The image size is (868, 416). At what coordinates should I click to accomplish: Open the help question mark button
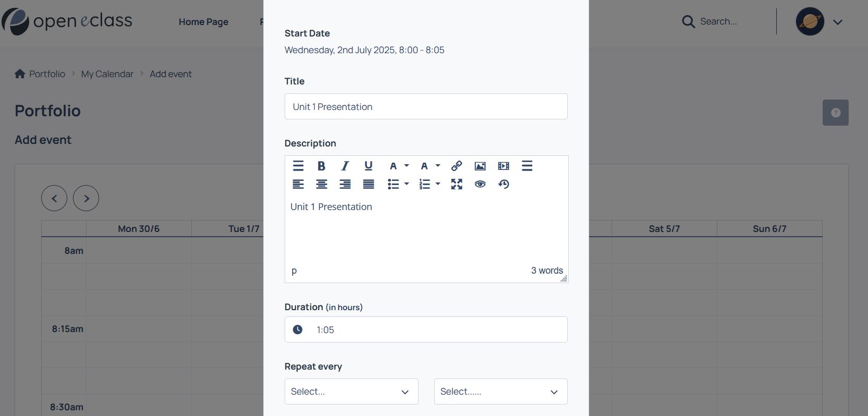tap(836, 113)
